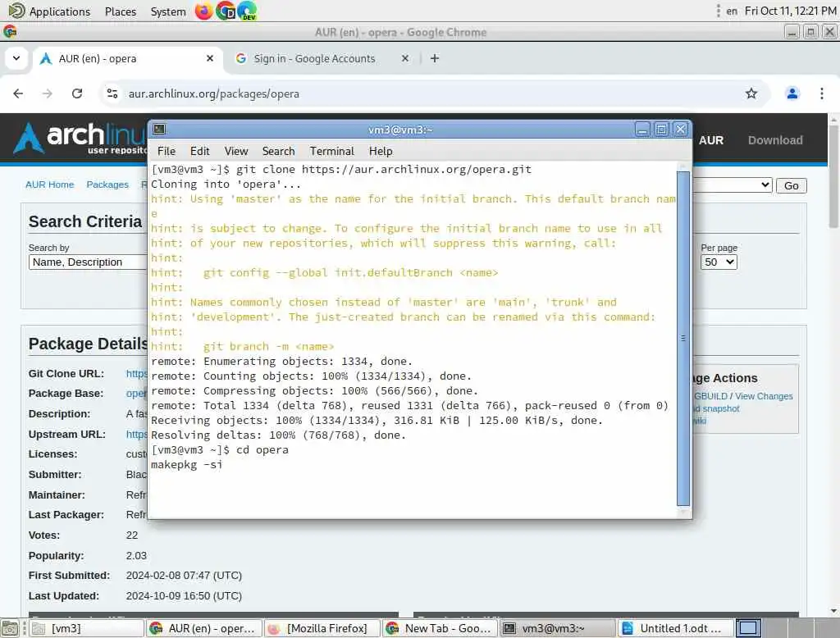Switch to New Tab - Goo... taskbar item
The height and width of the screenshot is (638, 840).
pyautogui.click(x=441, y=628)
